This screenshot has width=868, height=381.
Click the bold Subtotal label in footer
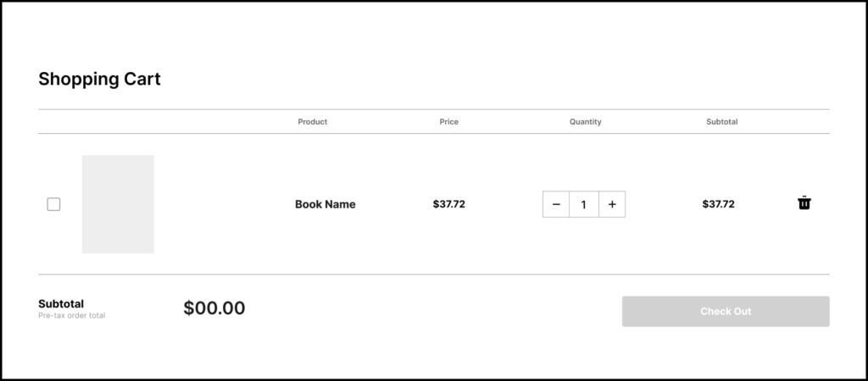tap(61, 304)
